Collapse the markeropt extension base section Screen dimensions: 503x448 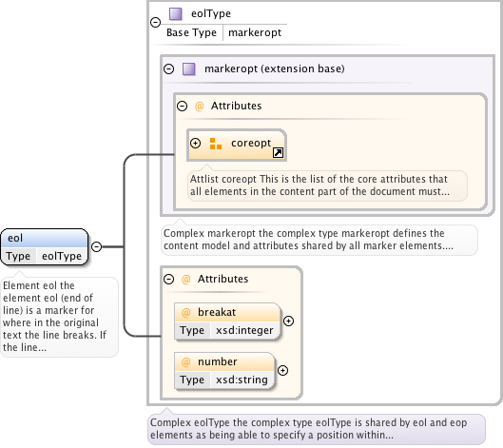coord(168,68)
